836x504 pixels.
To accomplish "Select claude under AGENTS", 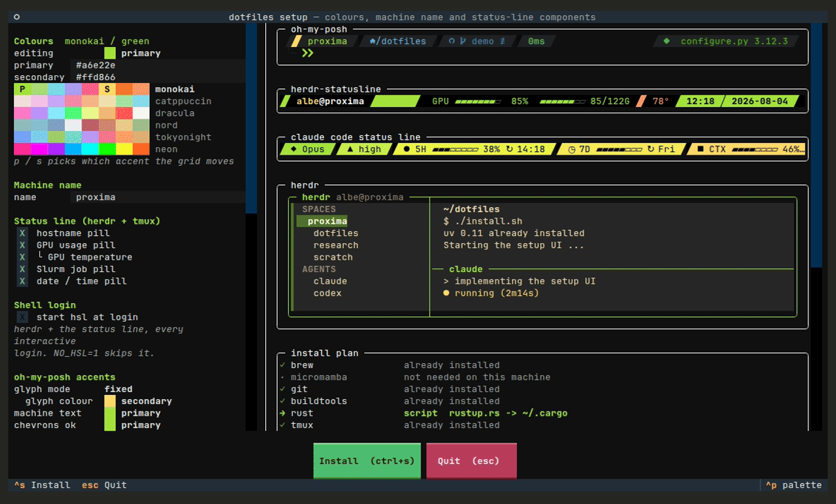I will pyautogui.click(x=330, y=281).
